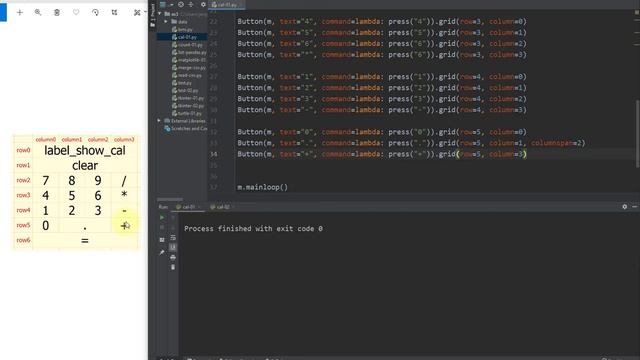
Task: Click the rotate icon in Photos toolbar
Action: pos(95,13)
